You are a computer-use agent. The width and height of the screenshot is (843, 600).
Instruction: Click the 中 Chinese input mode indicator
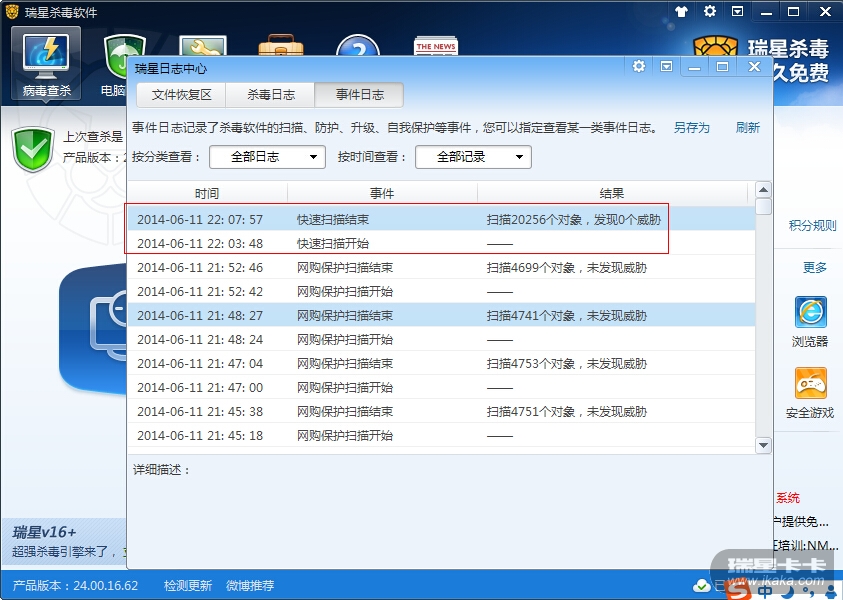(766, 591)
